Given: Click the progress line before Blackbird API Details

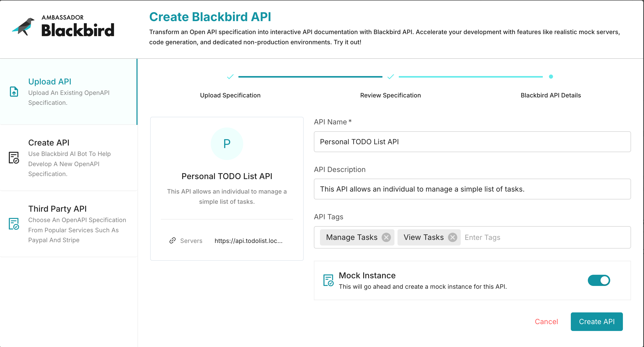Looking at the screenshot, I should (x=471, y=77).
